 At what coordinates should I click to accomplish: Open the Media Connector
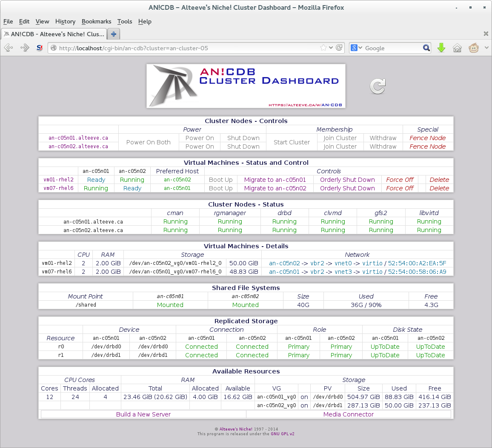(x=349, y=414)
